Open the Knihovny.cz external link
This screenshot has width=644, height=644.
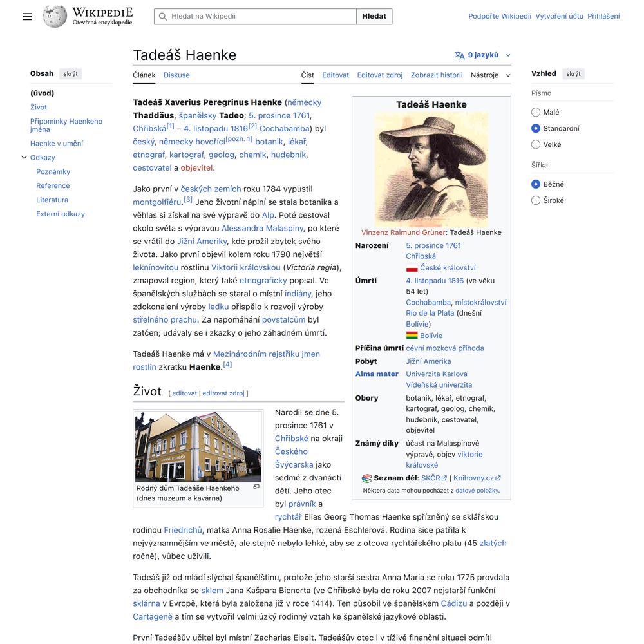coord(477,478)
